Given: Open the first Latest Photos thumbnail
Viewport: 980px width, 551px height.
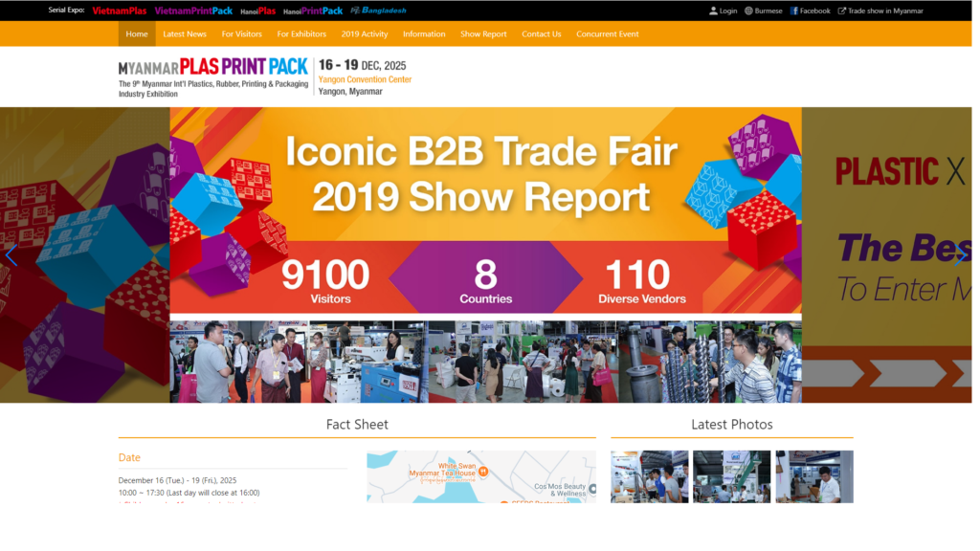Looking at the screenshot, I should pos(650,476).
